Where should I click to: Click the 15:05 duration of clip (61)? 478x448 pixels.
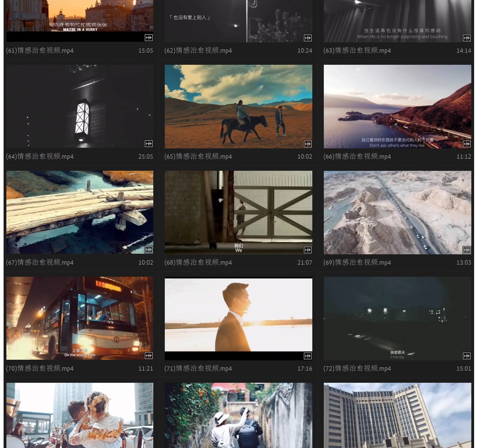pyautogui.click(x=146, y=51)
